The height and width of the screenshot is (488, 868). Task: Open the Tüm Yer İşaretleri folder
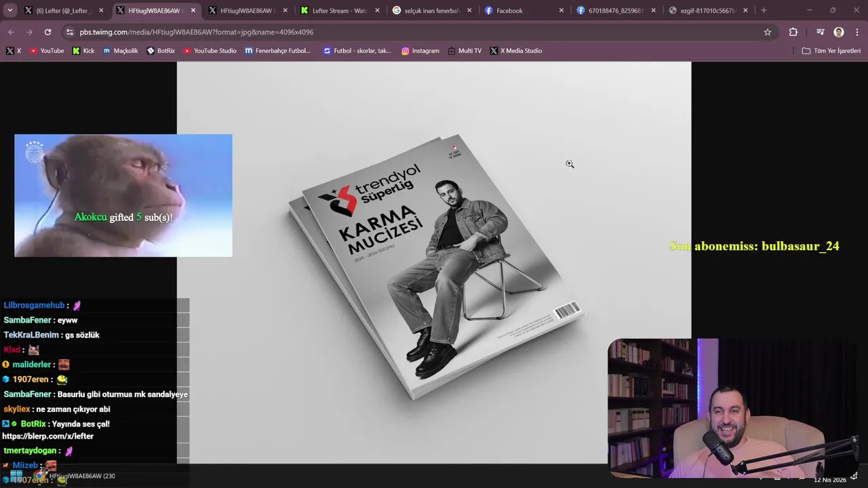[x=831, y=51]
